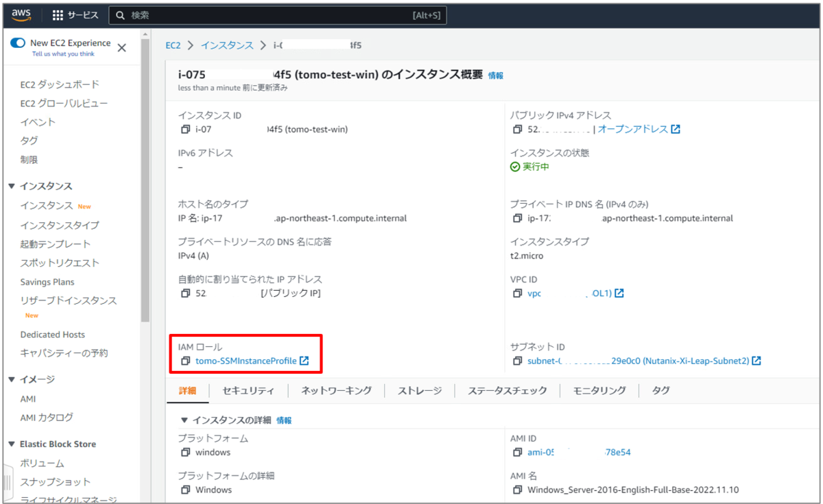Open external link icon next to オープンアドレス
Viewport: 823px width, 504px height.
pyautogui.click(x=676, y=129)
